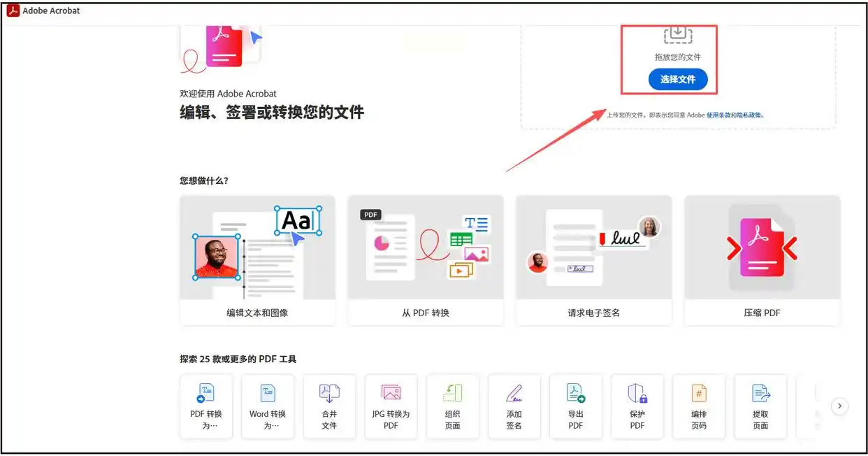This screenshot has height=456, width=868.
Task: Click the 编辑、签署或转换您的文件 headline
Action: pyautogui.click(x=272, y=113)
